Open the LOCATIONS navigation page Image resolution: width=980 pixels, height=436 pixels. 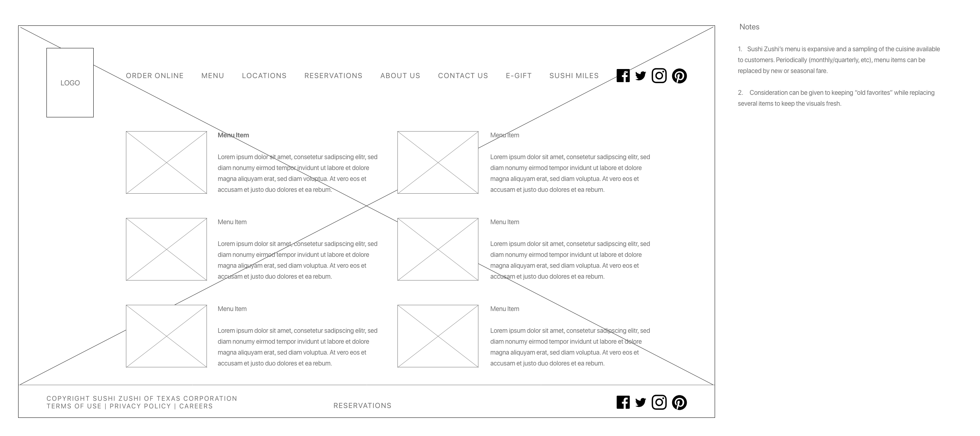(x=264, y=76)
